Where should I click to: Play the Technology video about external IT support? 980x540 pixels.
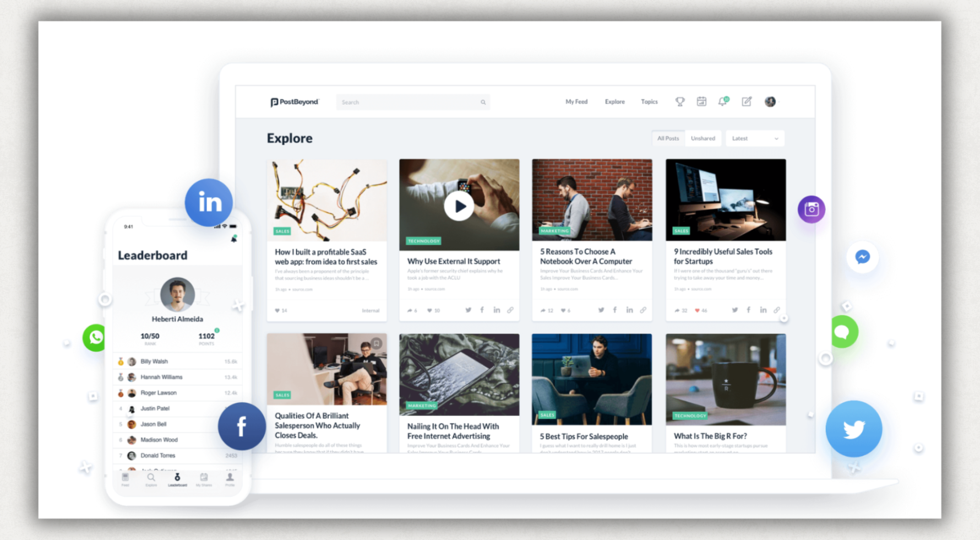[x=459, y=206]
